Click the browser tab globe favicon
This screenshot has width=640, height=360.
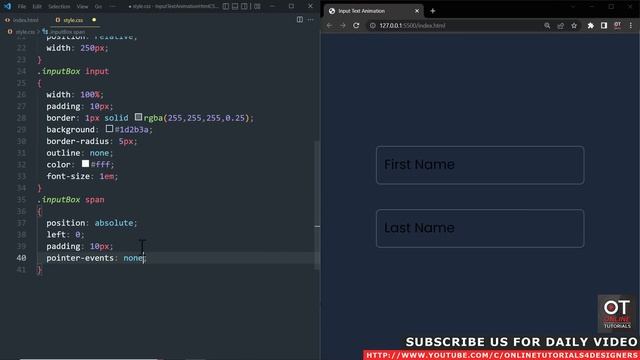(x=332, y=11)
